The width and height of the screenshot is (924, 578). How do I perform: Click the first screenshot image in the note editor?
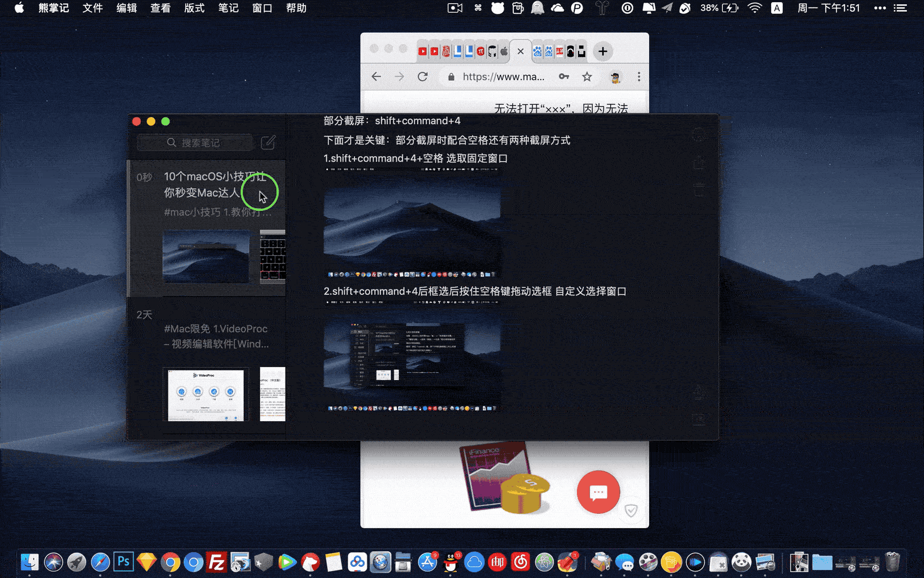412,223
